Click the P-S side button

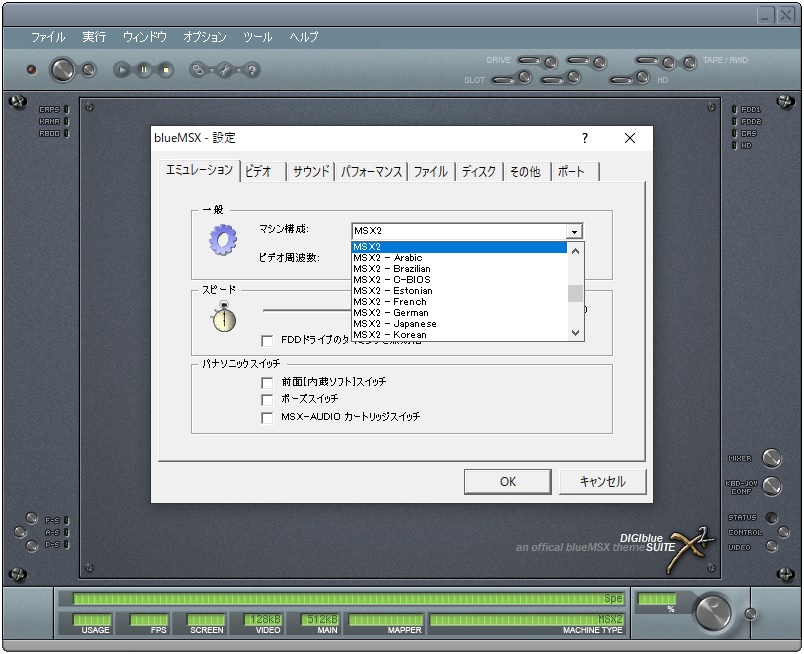pos(32,518)
